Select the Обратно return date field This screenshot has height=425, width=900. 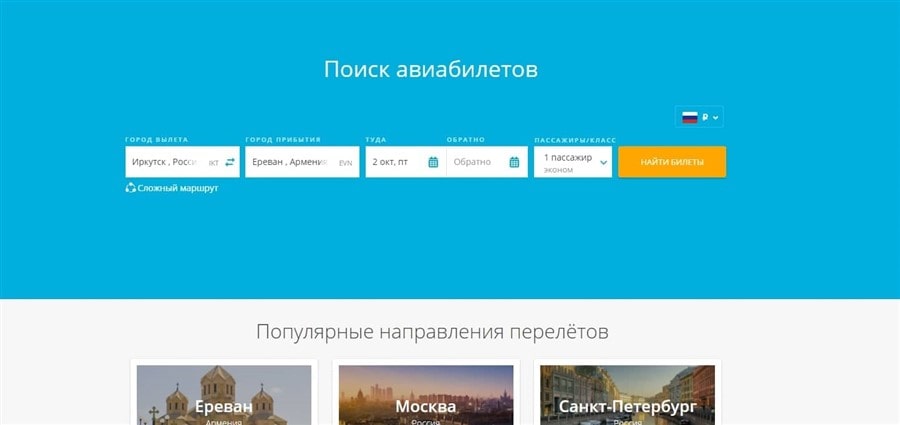487,162
